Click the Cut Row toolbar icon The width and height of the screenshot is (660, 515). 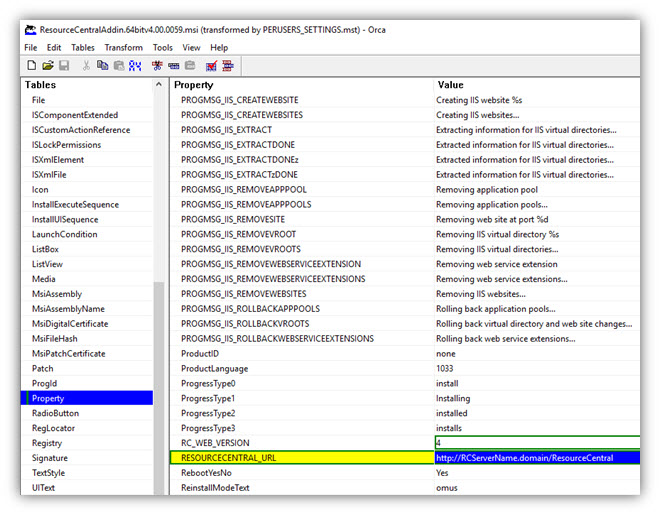click(x=157, y=65)
